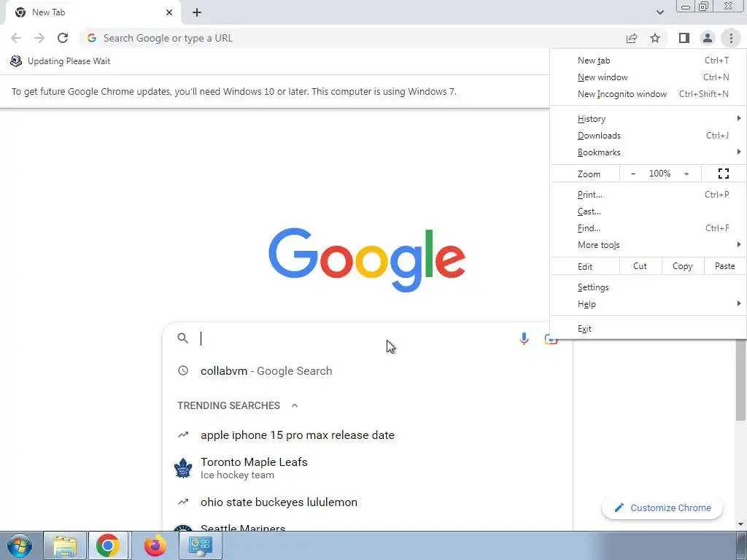Click Customize Chrome button
The width and height of the screenshot is (747, 560).
pyautogui.click(x=662, y=507)
